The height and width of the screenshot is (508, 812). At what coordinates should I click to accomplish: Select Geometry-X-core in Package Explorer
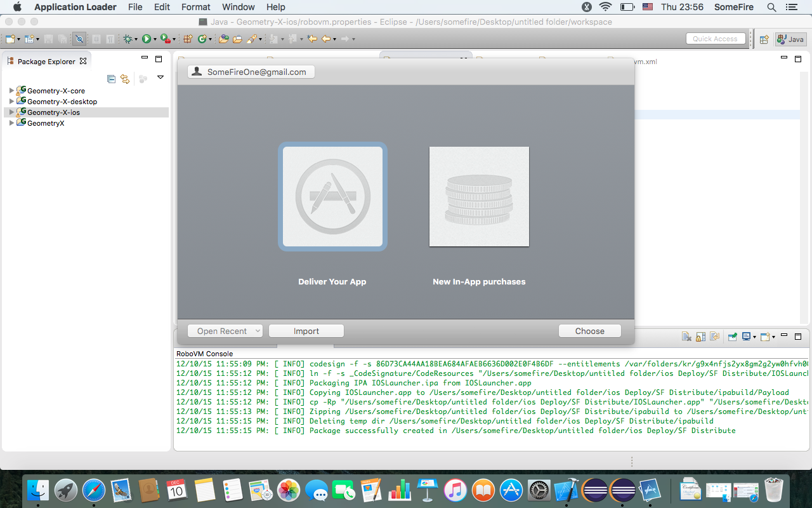pos(56,91)
